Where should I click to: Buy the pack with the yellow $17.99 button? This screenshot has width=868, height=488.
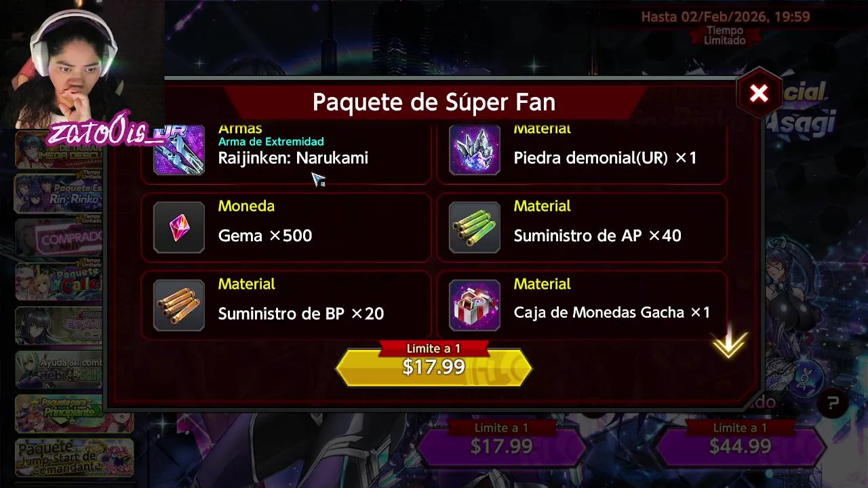click(434, 367)
